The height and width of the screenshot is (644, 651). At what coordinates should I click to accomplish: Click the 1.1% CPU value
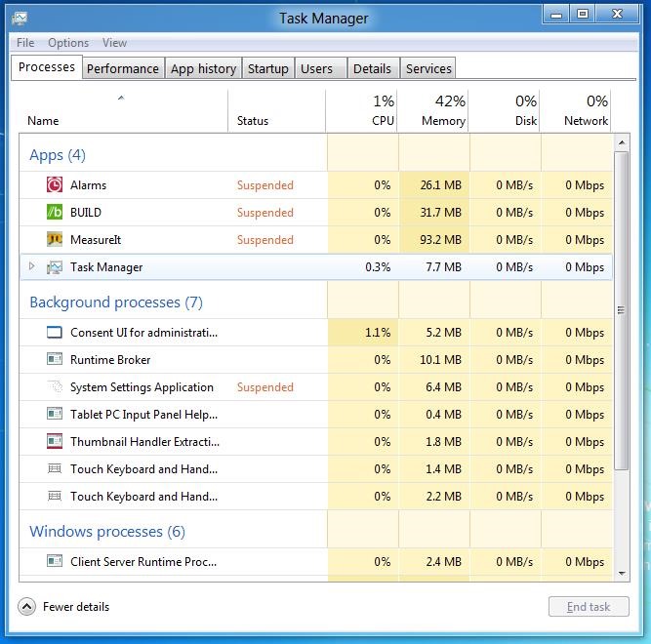(x=378, y=333)
